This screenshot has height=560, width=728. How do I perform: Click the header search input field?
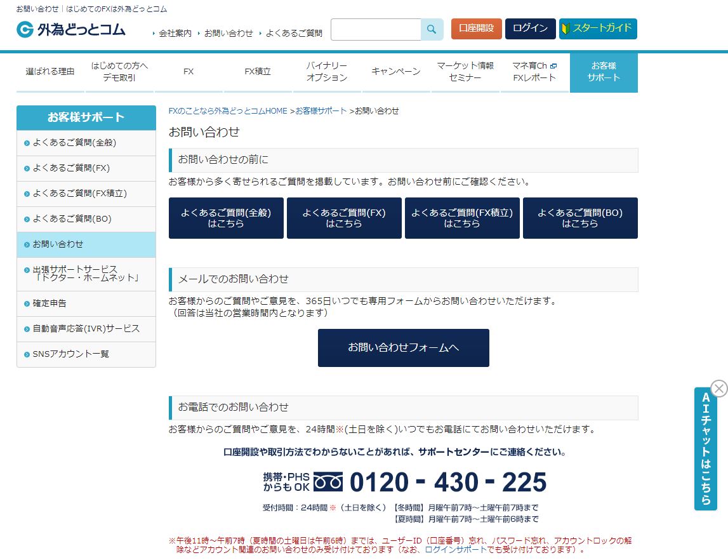(x=376, y=29)
